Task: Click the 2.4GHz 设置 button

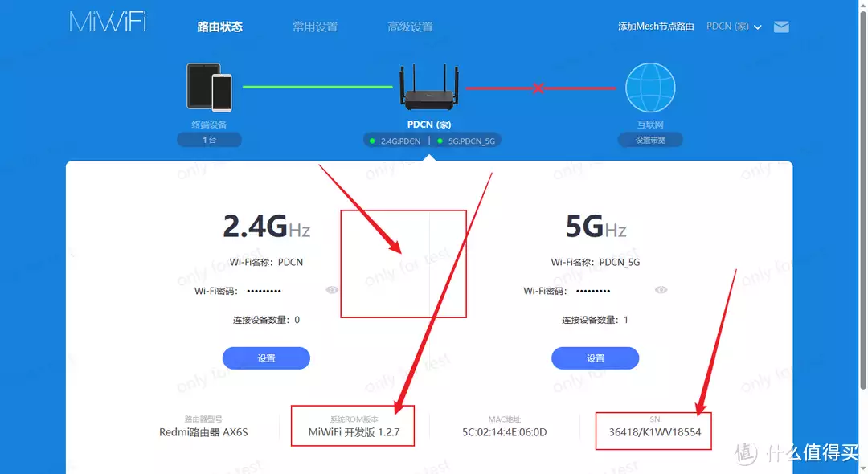Action: coord(266,358)
